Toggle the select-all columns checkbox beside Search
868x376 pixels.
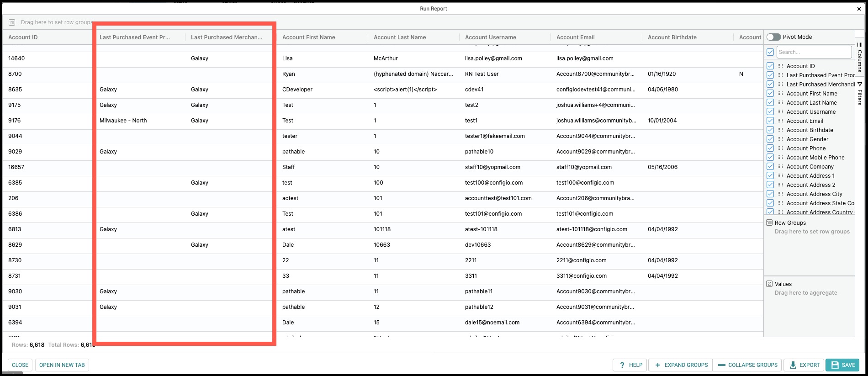pyautogui.click(x=770, y=52)
